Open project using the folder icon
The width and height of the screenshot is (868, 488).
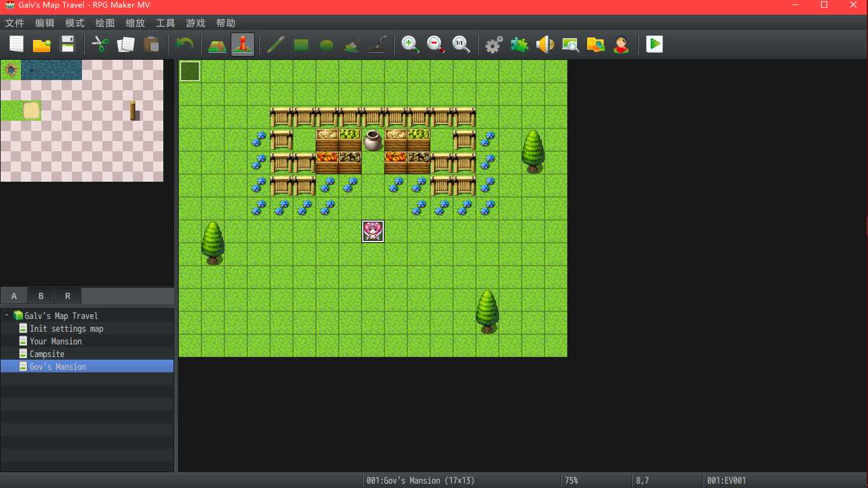click(x=42, y=44)
